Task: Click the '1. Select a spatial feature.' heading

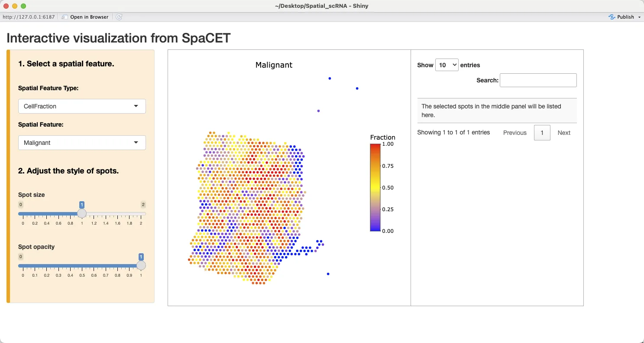Action: pyautogui.click(x=66, y=64)
